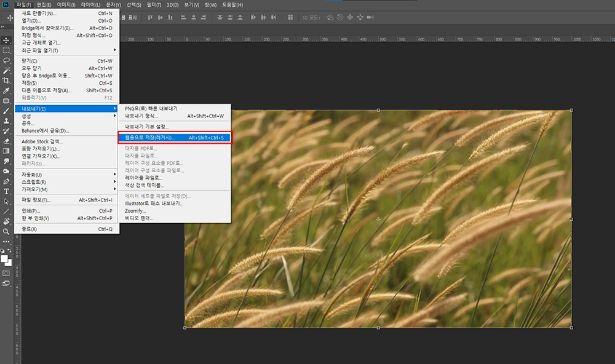Viewport: 615px width, 364px height.
Task: Swap foreground and background colors arrow
Action: pyautogui.click(x=9, y=250)
